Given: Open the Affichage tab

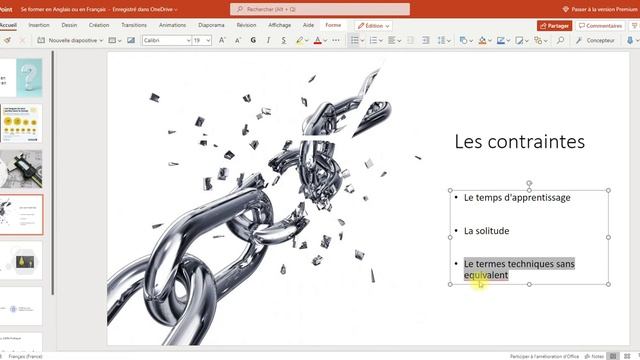Looking at the screenshot, I should [x=280, y=25].
